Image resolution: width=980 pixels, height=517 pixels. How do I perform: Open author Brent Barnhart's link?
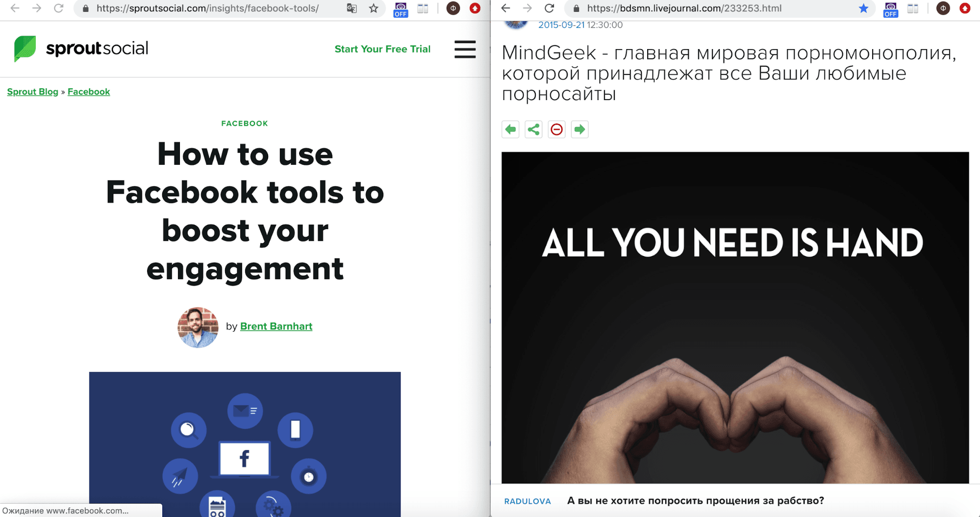(x=276, y=326)
